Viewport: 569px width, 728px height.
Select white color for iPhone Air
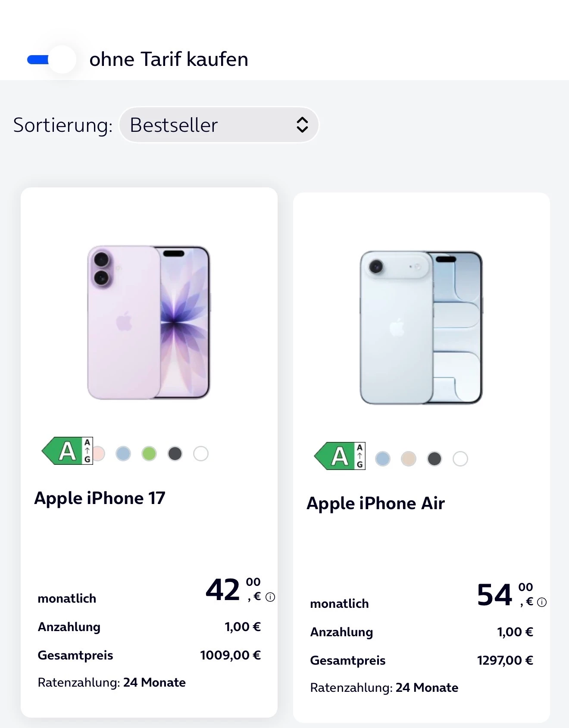coord(460,459)
